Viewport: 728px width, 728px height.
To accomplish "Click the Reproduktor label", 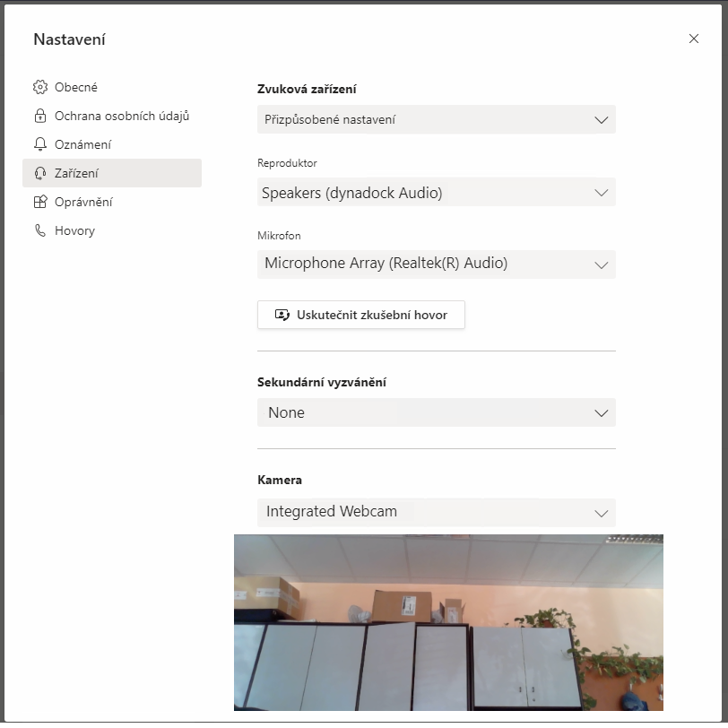I will 288,163.
